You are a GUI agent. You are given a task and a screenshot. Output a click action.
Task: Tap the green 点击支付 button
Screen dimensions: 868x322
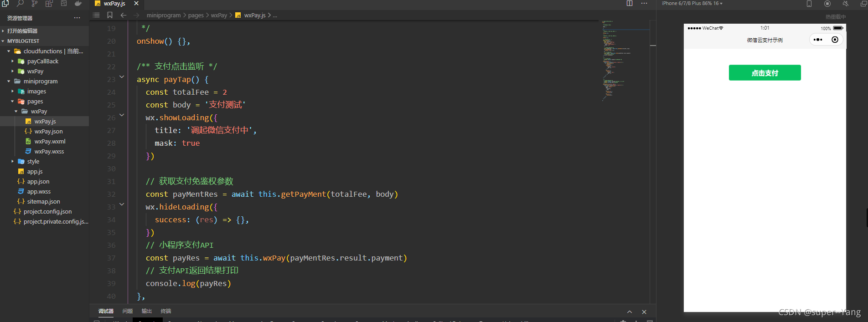765,73
